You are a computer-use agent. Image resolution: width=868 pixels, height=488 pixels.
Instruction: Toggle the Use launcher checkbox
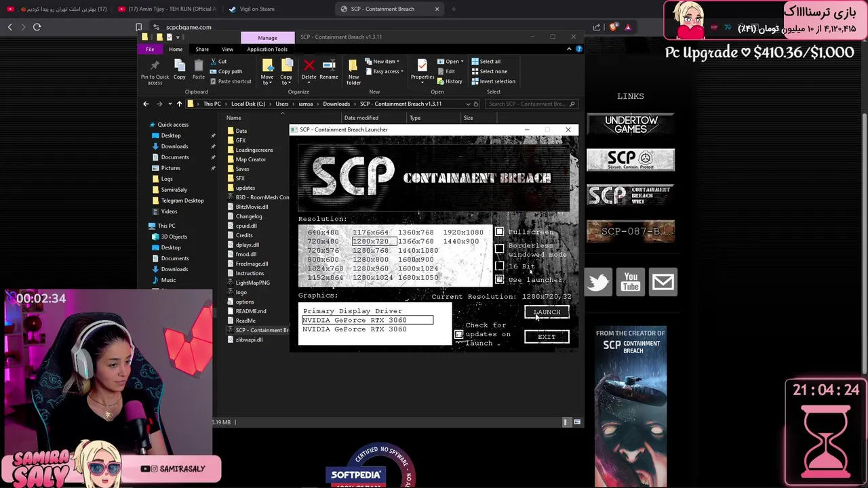coord(500,279)
